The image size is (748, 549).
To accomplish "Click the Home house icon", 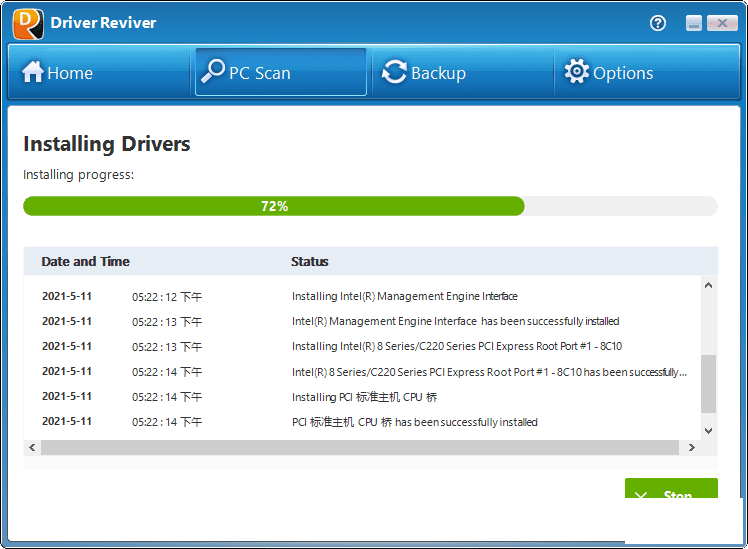I will click(x=32, y=72).
